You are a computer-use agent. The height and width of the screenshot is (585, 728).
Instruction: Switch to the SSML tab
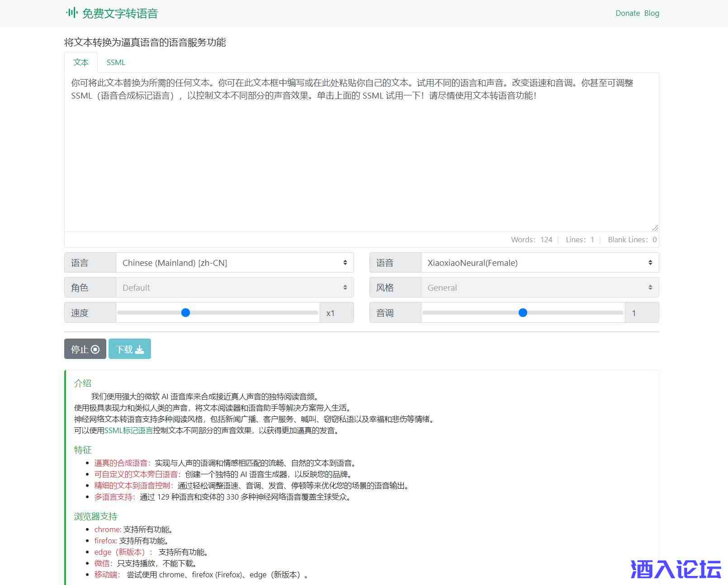click(116, 62)
